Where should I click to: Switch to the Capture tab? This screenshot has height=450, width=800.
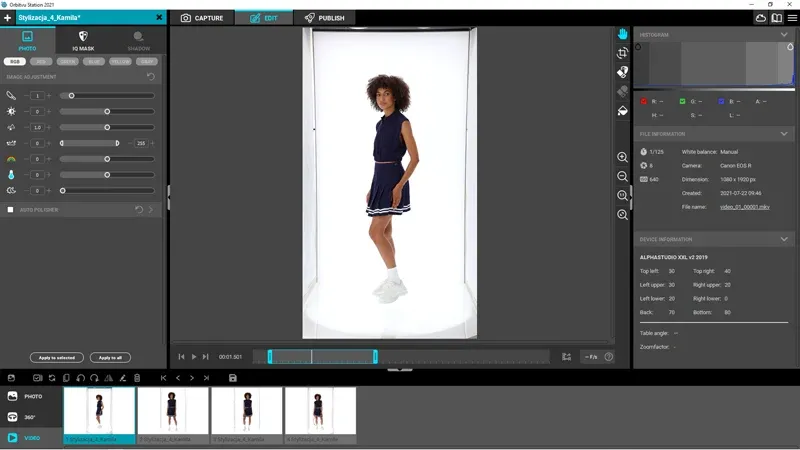pyautogui.click(x=202, y=18)
